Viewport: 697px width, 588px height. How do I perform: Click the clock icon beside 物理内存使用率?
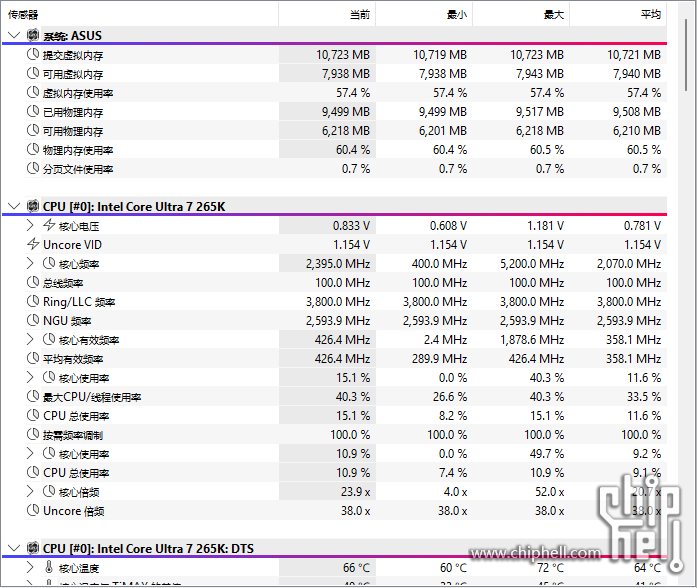pos(33,149)
